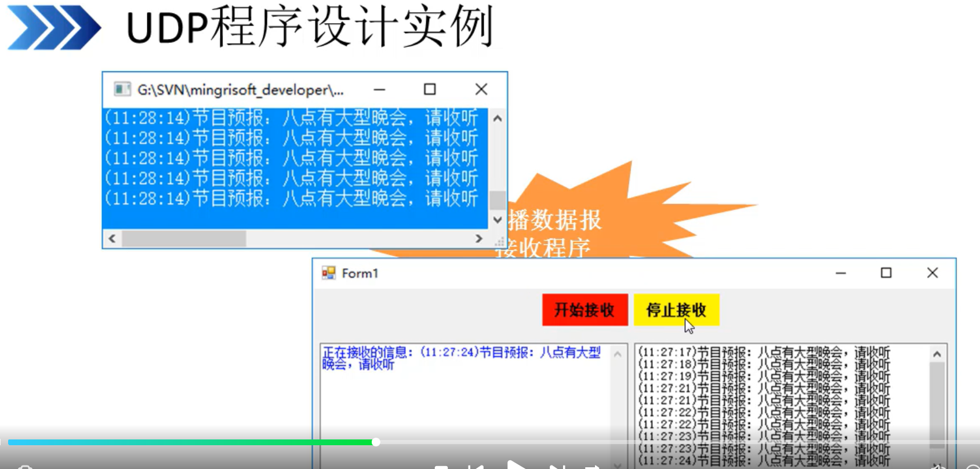The height and width of the screenshot is (469, 980).
Task: Click the console's vertical scroll up arrow
Action: 497,118
